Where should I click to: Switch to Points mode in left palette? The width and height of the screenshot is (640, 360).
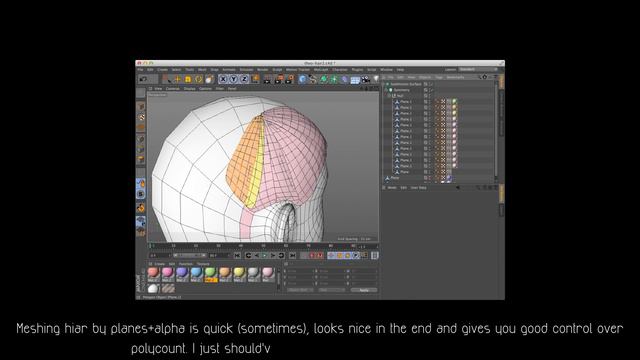[x=141, y=139]
